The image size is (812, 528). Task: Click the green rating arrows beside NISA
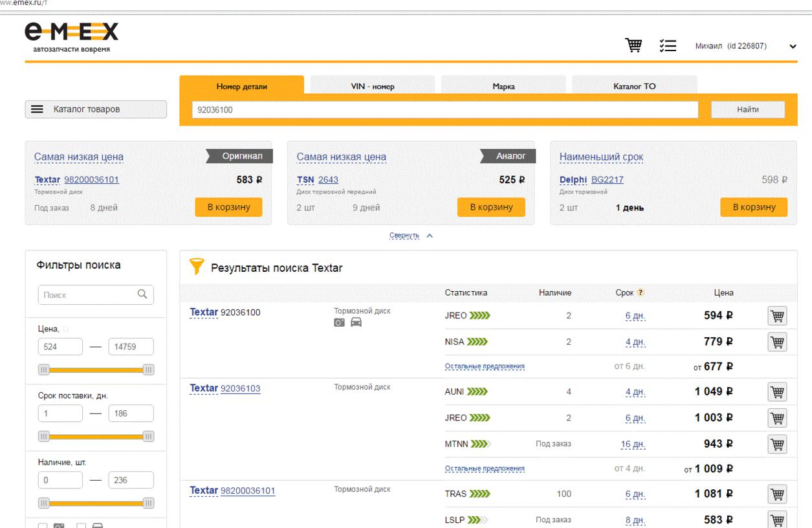click(x=479, y=342)
